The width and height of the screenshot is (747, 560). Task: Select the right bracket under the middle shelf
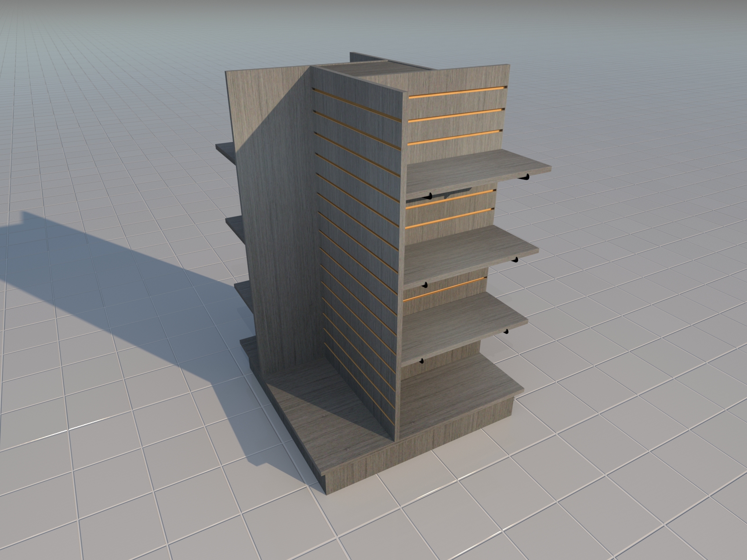click(515, 260)
